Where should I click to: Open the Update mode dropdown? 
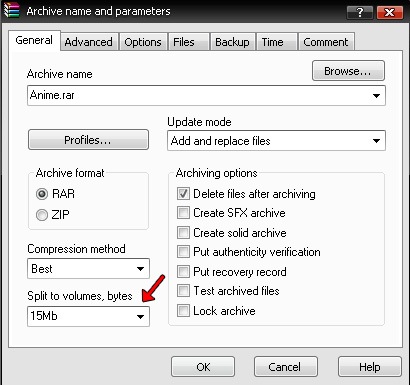point(276,141)
